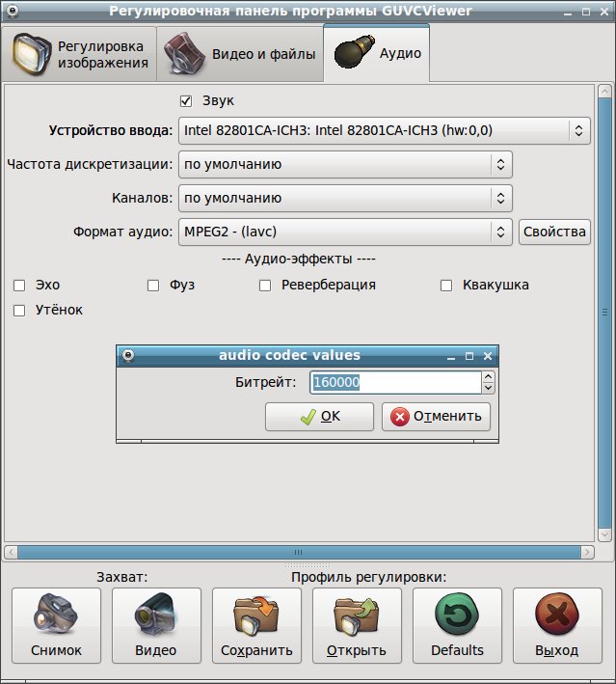Click the vertical scrollbar thumb

click(604, 313)
